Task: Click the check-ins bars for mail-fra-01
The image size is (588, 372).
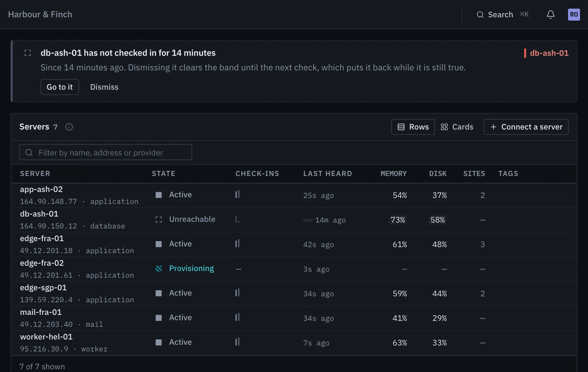Action: (237, 317)
